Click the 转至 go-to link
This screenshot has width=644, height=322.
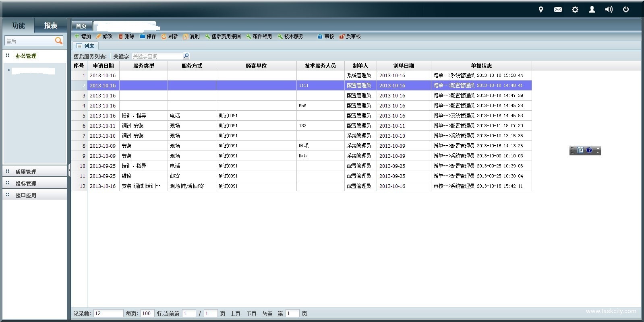coord(267,314)
